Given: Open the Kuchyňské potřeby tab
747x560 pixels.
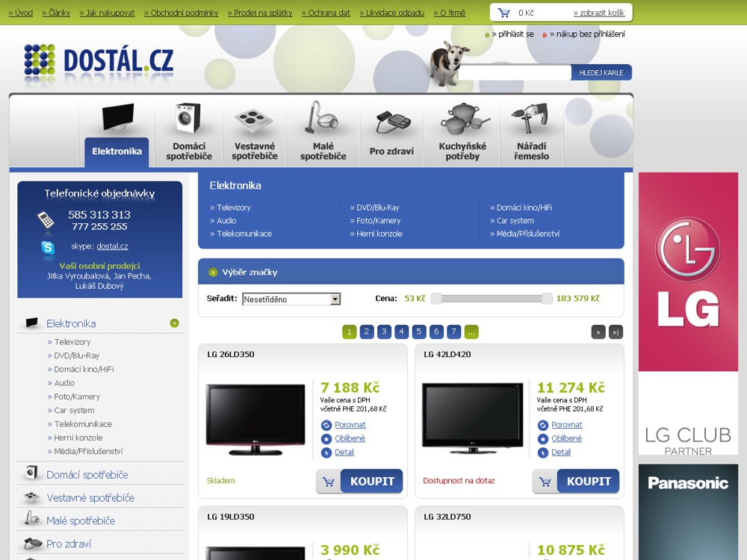Looking at the screenshot, I should coord(462,152).
